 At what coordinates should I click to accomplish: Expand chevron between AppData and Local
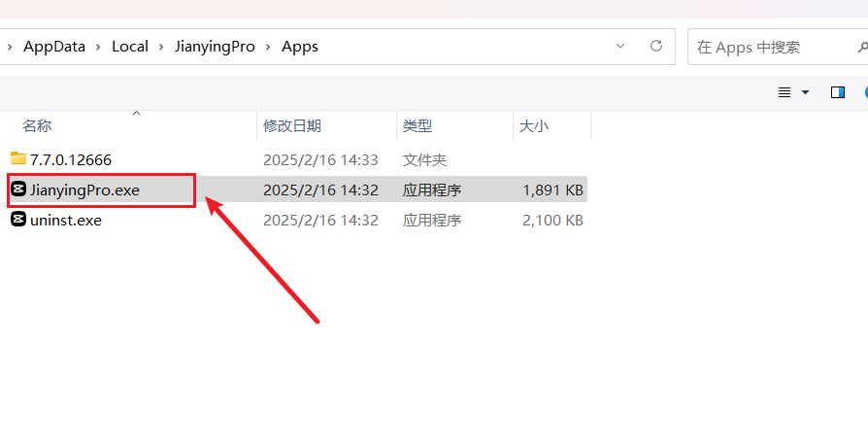coord(98,47)
